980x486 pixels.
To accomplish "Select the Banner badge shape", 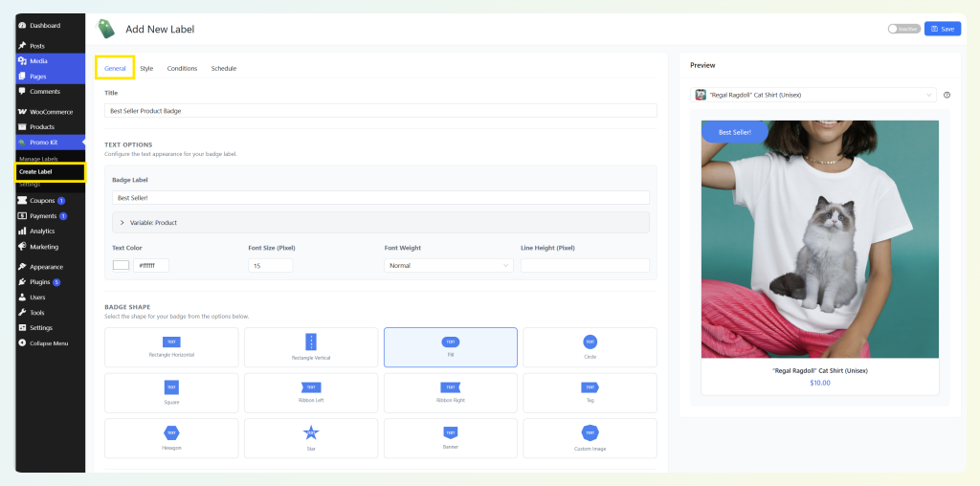I will point(451,438).
